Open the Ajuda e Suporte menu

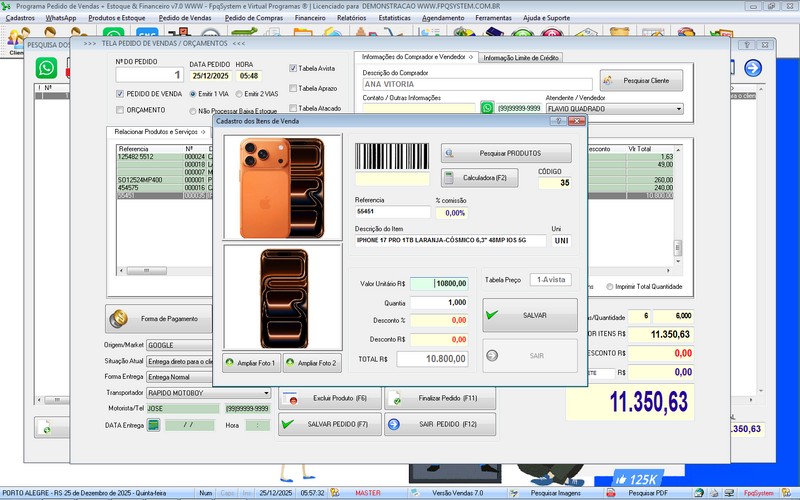pyautogui.click(x=546, y=18)
